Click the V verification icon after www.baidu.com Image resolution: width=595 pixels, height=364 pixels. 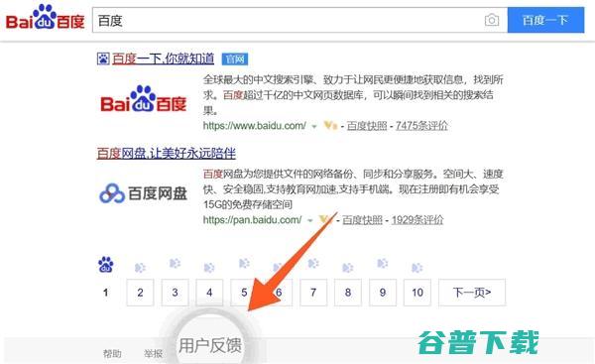point(330,125)
